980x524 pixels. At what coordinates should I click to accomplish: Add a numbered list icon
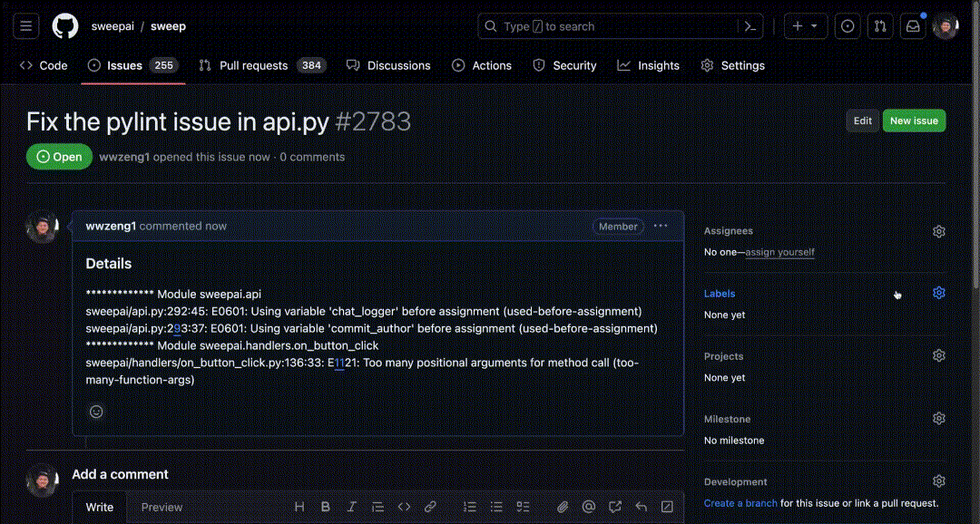pyautogui.click(x=470, y=507)
